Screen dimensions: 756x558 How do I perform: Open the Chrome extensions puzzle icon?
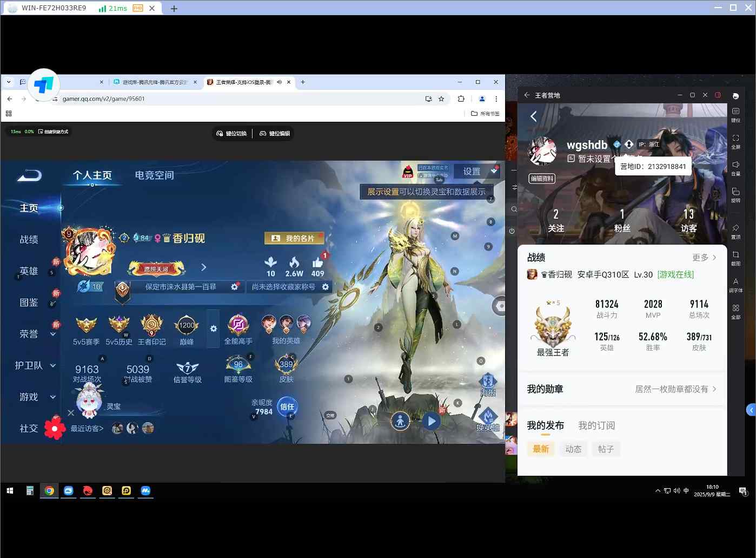point(461,99)
